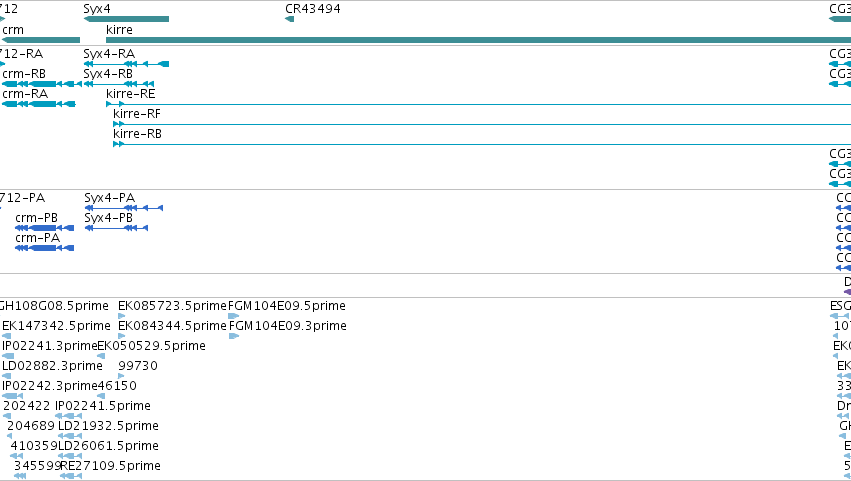Image resolution: width=851 pixels, height=481 pixels.
Task: Click the 99730 feature label
Action: [138, 366]
